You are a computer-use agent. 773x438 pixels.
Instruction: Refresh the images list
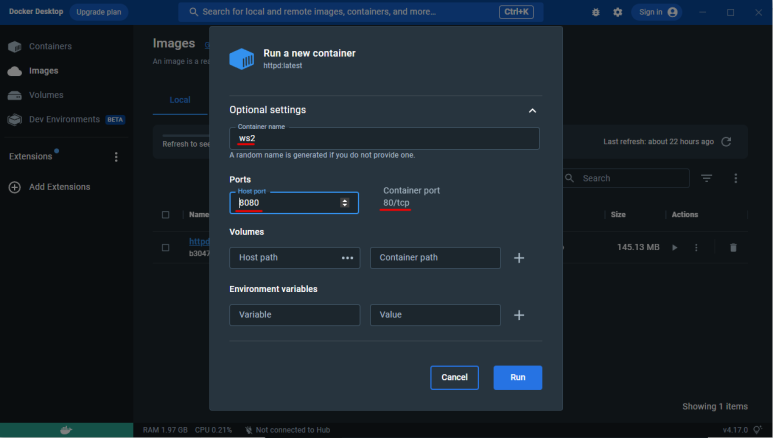(x=726, y=142)
